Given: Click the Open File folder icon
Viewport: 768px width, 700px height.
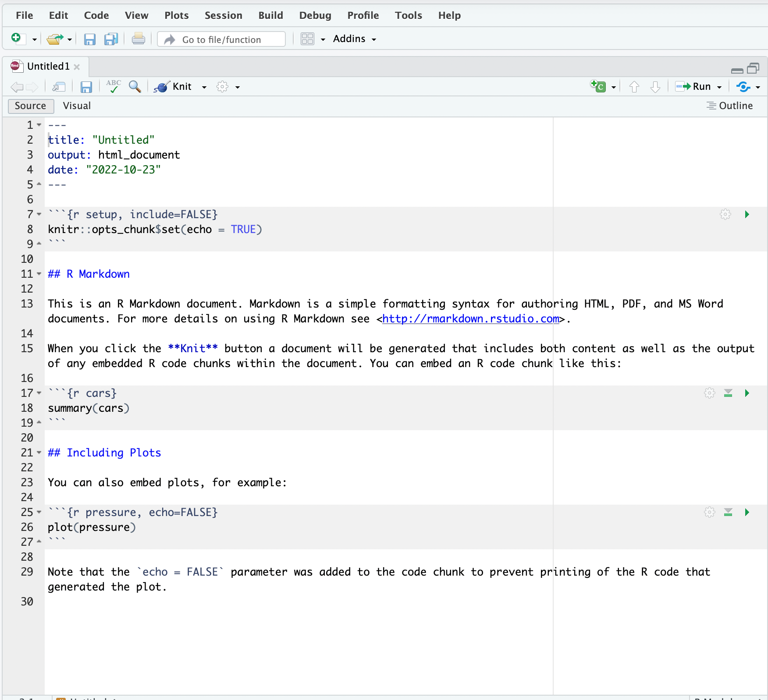Looking at the screenshot, I should click(x=55, y=39).
